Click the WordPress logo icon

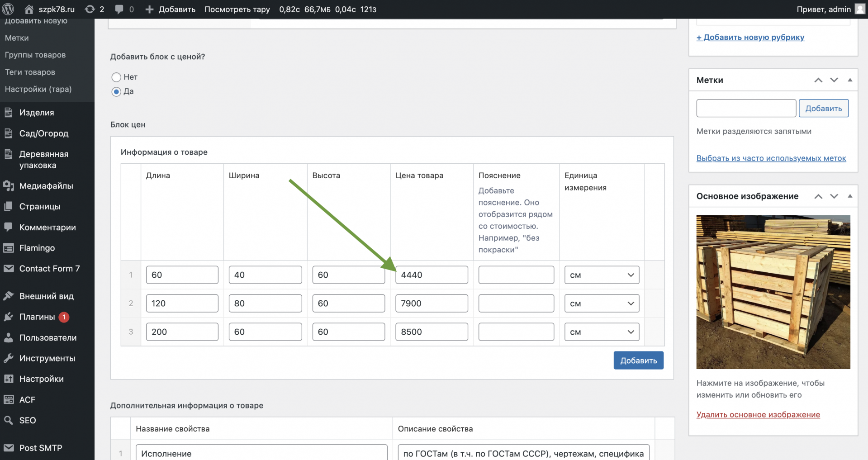pyautogui.click(x=8, y=9)
